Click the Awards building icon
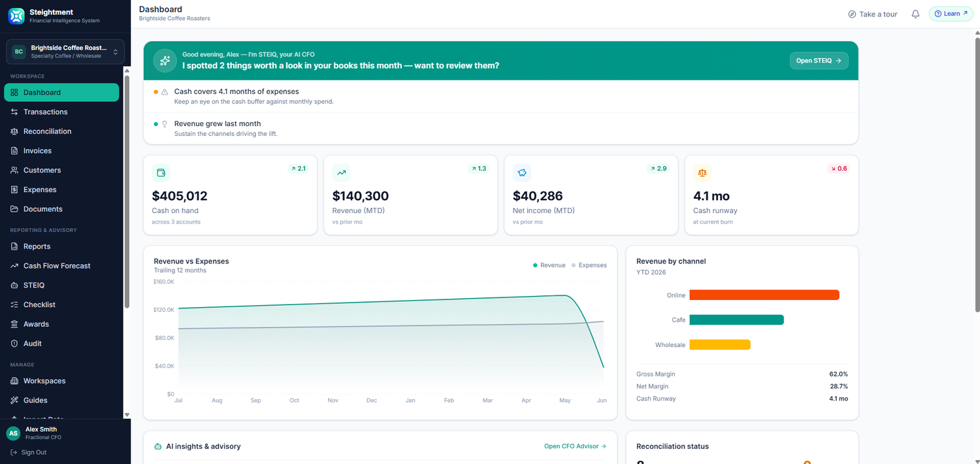The image size is (980, 464). click(14, 324)
